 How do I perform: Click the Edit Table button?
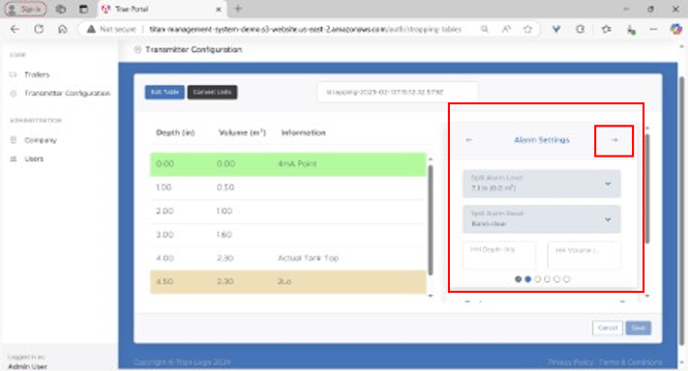165,92
